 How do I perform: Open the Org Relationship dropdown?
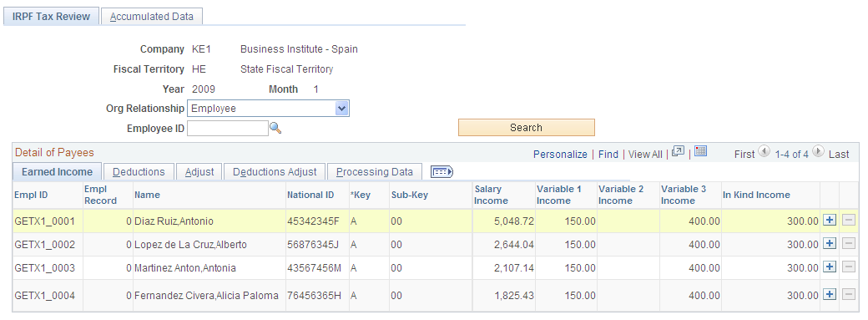[268, 108]
